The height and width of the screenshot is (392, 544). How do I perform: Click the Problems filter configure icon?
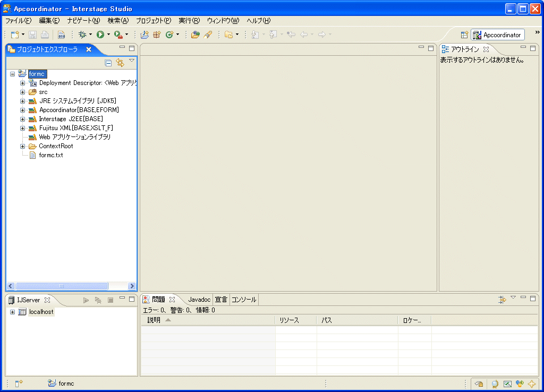tap(502, 300)
